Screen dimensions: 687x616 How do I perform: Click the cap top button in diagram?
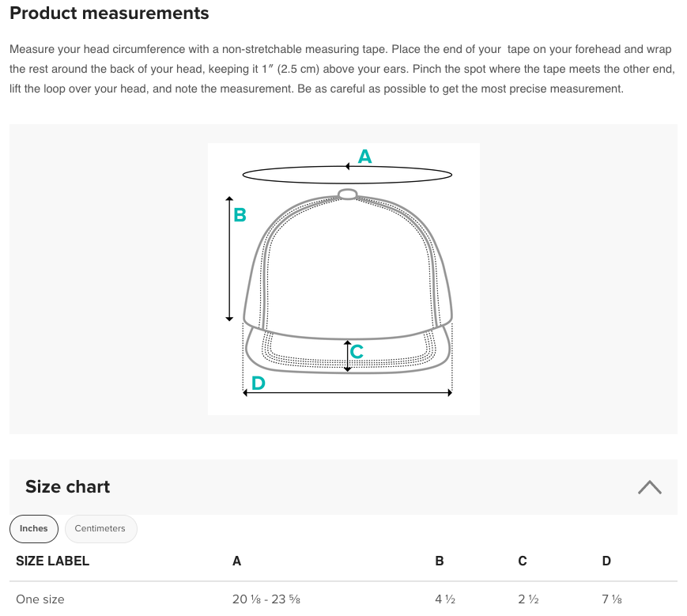(x=348, y=194)
